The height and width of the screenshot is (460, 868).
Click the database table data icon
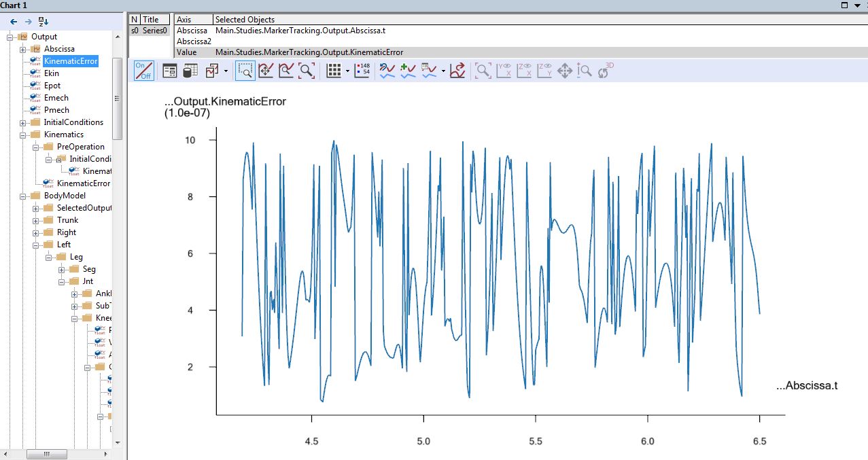190,70
